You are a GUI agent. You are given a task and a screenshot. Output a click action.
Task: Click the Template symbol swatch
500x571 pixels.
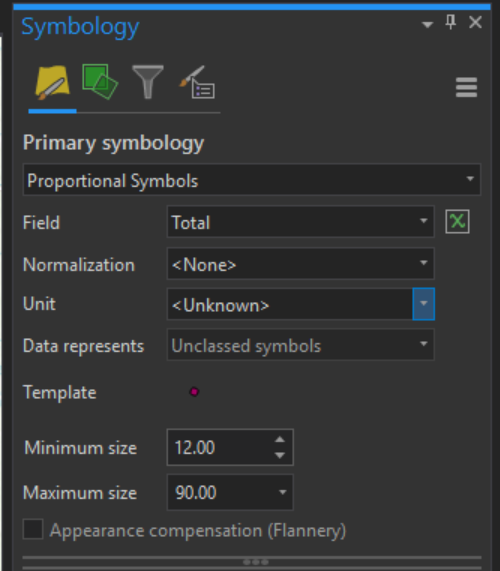click(194, 392)
